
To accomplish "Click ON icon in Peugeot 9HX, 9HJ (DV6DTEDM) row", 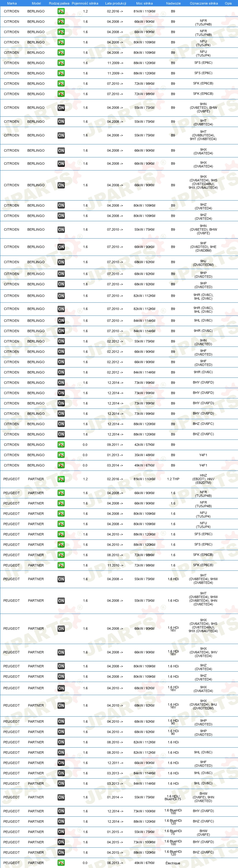I will pos(61,706).
